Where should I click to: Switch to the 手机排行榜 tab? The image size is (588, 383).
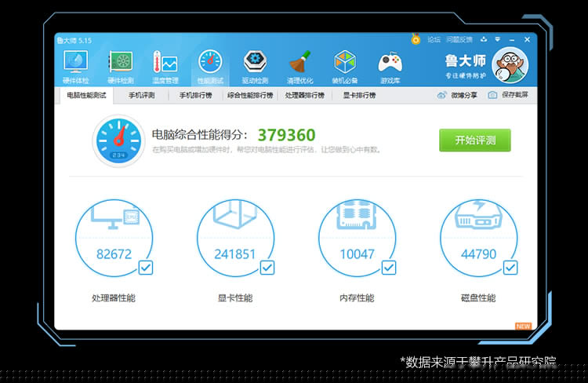(x=195, y=96)
